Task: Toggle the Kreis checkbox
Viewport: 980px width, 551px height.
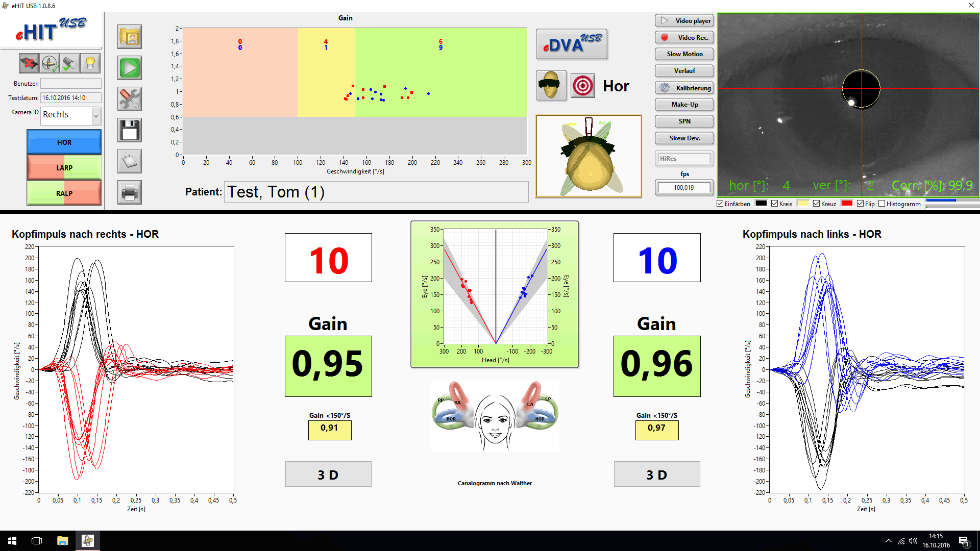Action: [775, 204]
